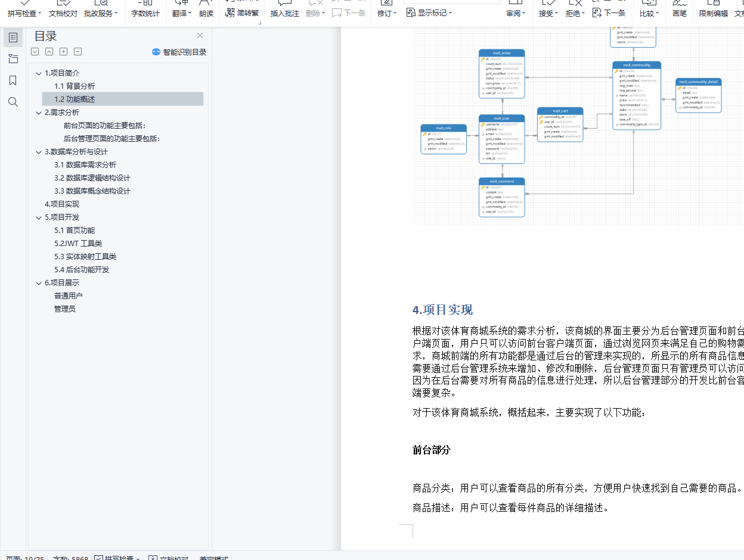Click 拒绝 to reject revision
The width and height of the screenshot is (744, 560).
click(573, 13)
